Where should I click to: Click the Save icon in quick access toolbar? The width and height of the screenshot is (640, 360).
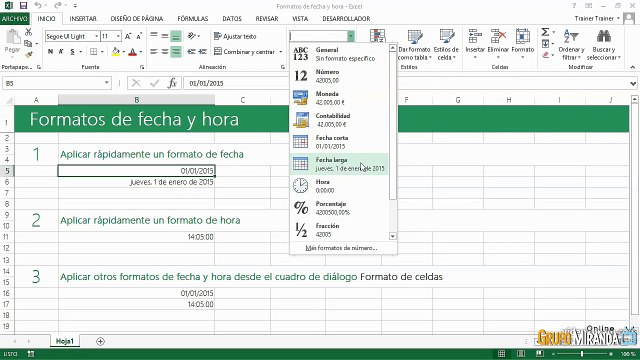[x=23, y=6]
